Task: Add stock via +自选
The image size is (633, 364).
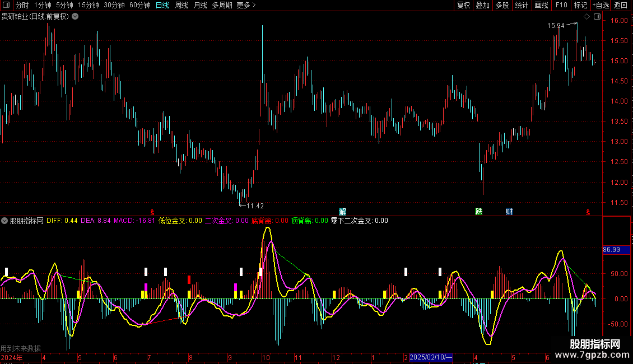Action: tap(601, 5)
